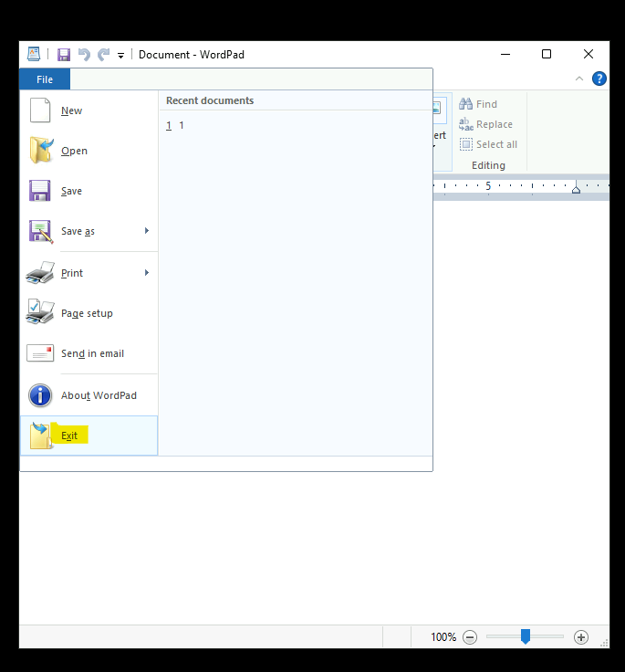Click the window resize grip in status bar
625x672 pixels.
point(604,644)
